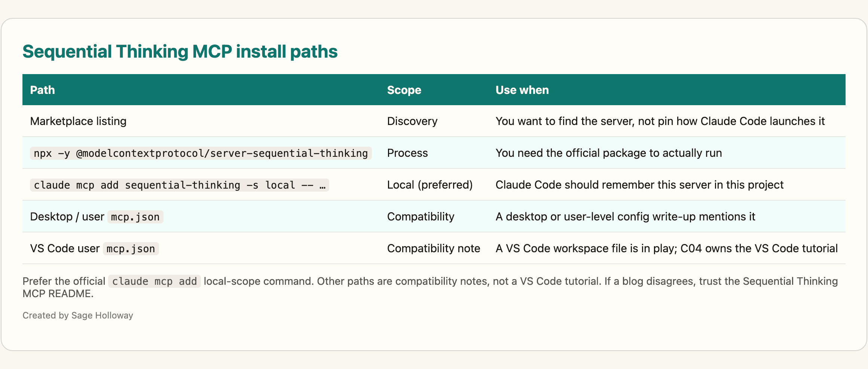Viewport: 868px width, 369px height.
Task: Click the 'Sequential Thinking MCP install paths' heading
Action: click(x=180, y=52)
